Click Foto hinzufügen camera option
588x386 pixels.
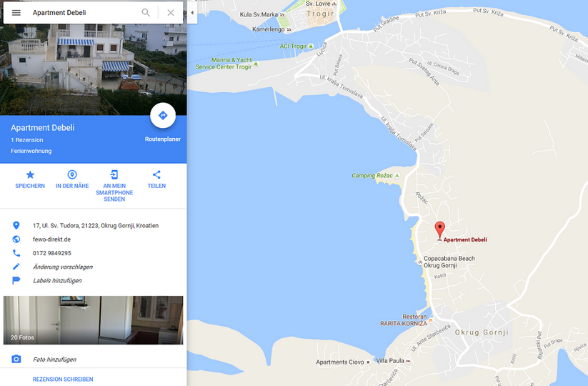click(x=54, y=360)
